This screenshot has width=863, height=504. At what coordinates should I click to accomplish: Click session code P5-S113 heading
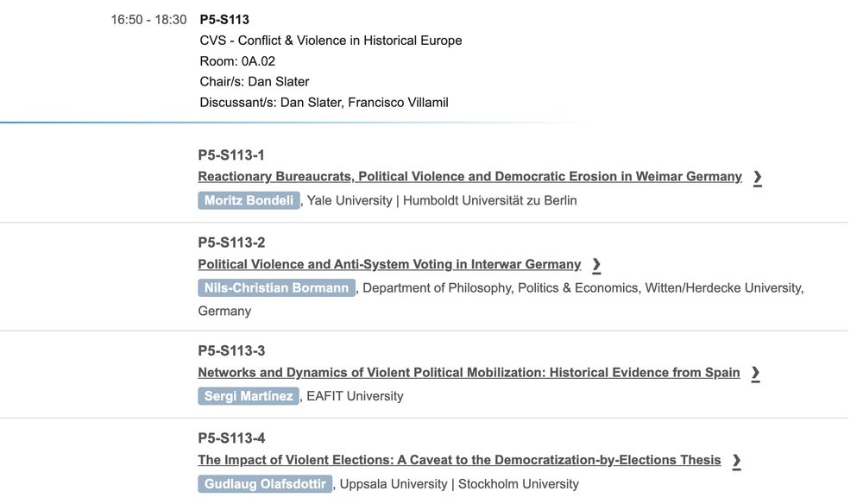[224, 20]
